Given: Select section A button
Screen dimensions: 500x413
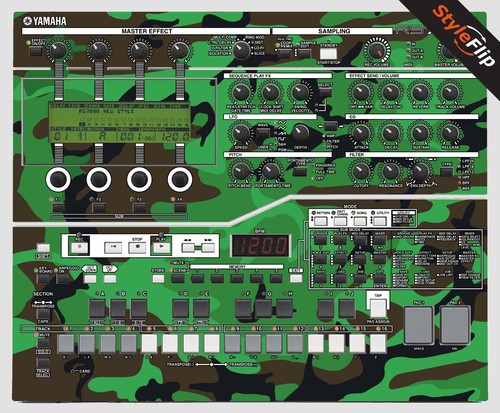Looking at the screenshot, I should tap(97, 309).
